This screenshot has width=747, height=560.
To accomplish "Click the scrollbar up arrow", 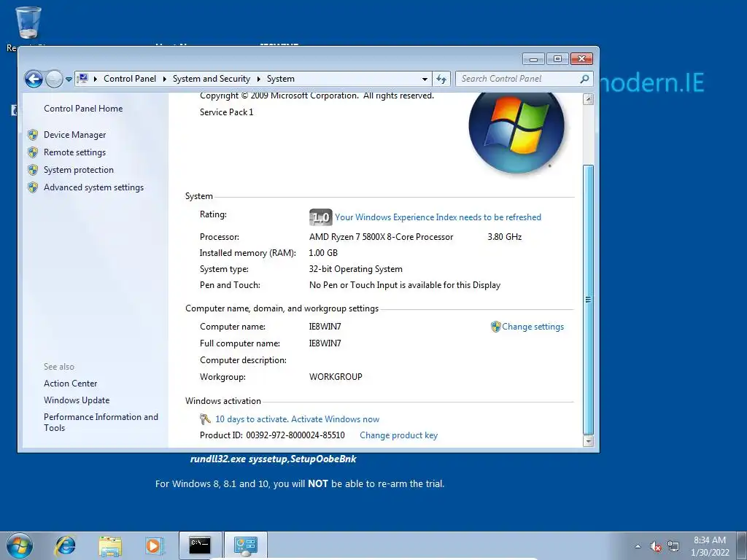I will 589,99.
